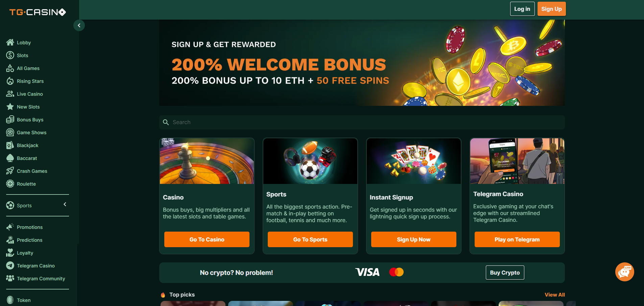644x306 pixels.
Task: Focus the game Search field
Action: click(x=362, y=122)
